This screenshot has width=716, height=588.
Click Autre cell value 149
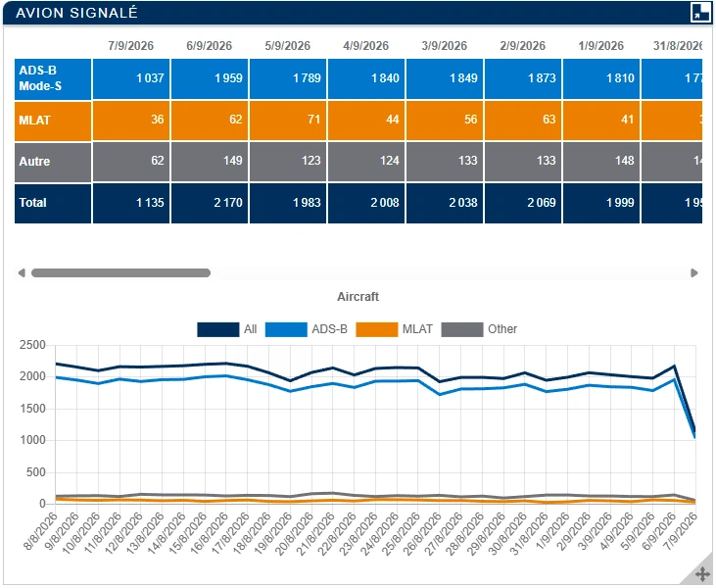pyautogui.click(x=210, y=162)
